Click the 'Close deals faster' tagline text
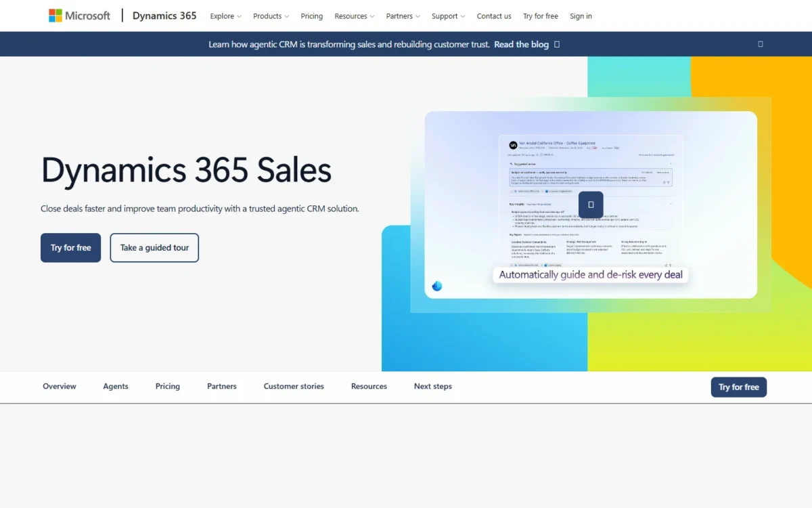Screen dimensions: 812x508 (x=200, y=209)
